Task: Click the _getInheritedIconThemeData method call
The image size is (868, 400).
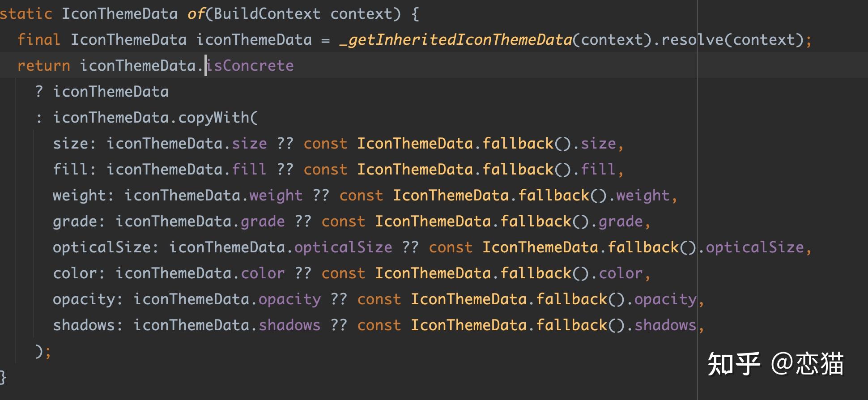Action: (x=455, y=40)
